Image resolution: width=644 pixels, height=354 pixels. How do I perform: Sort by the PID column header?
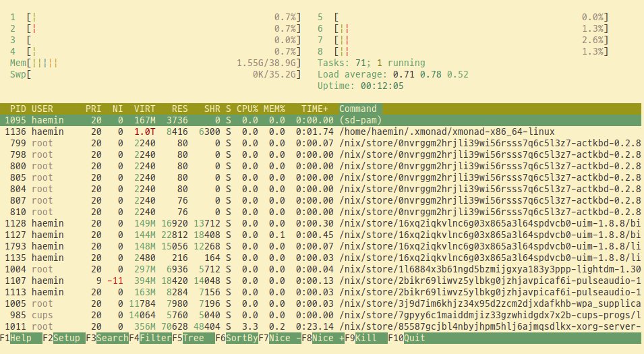pyautogui.click(x=18, y=109)
